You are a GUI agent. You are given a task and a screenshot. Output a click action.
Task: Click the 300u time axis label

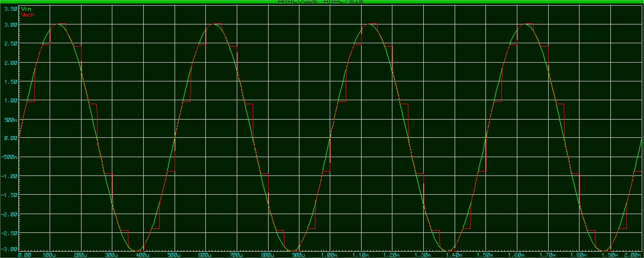[112, 255]
